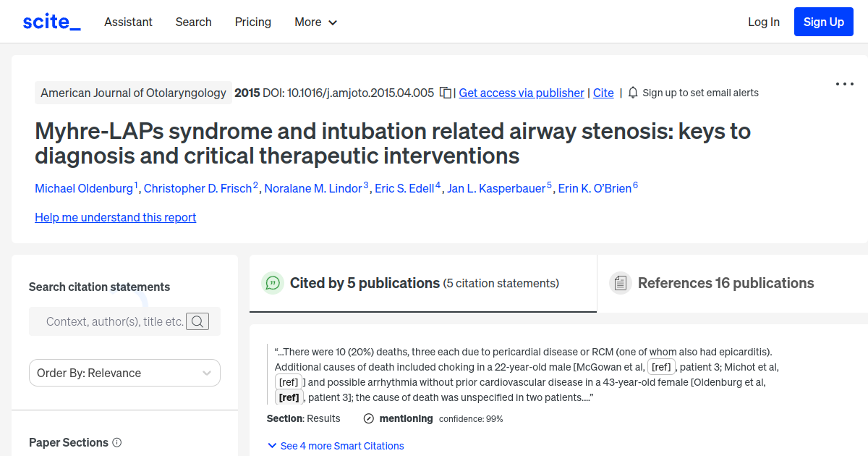Viewport: 868px width, 456px height.
Task: Expand See 4 more Smart Citations
Action: (x=336, y=446)
